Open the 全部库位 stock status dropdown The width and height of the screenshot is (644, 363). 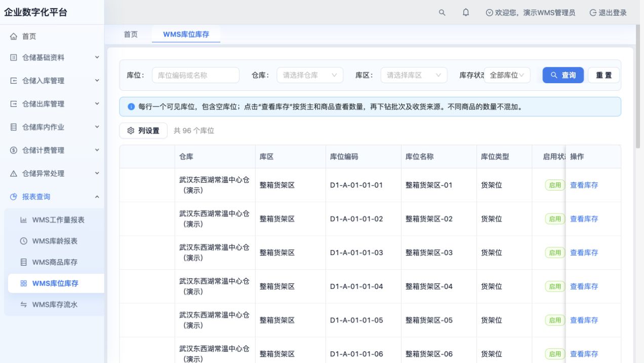pyautogui.click(x=507, y=75)
